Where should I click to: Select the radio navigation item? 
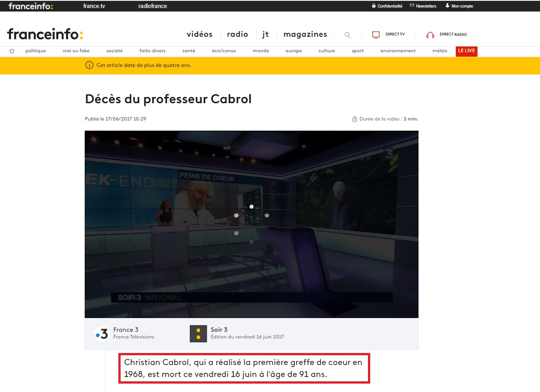click(237, 35)
